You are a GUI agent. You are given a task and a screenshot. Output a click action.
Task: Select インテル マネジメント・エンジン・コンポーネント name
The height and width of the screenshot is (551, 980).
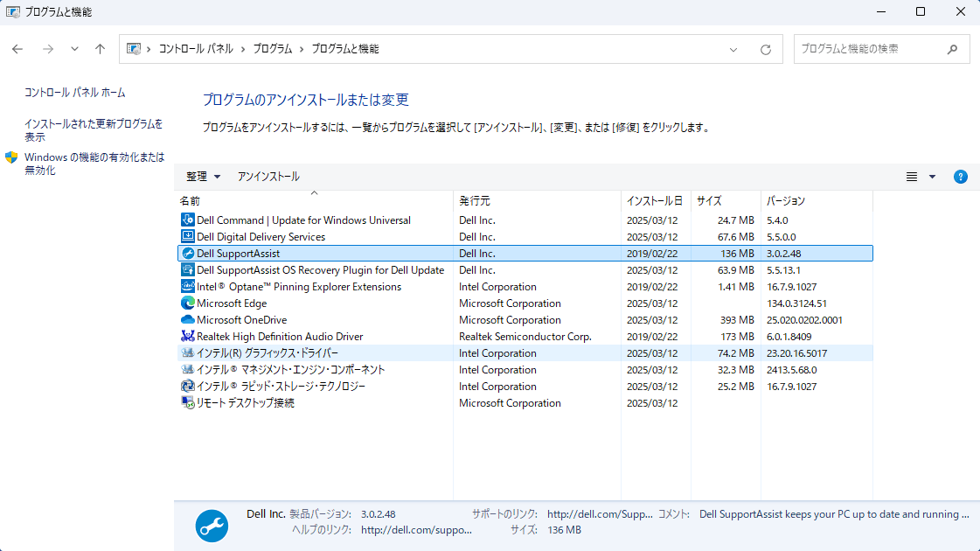click(290, 370)
